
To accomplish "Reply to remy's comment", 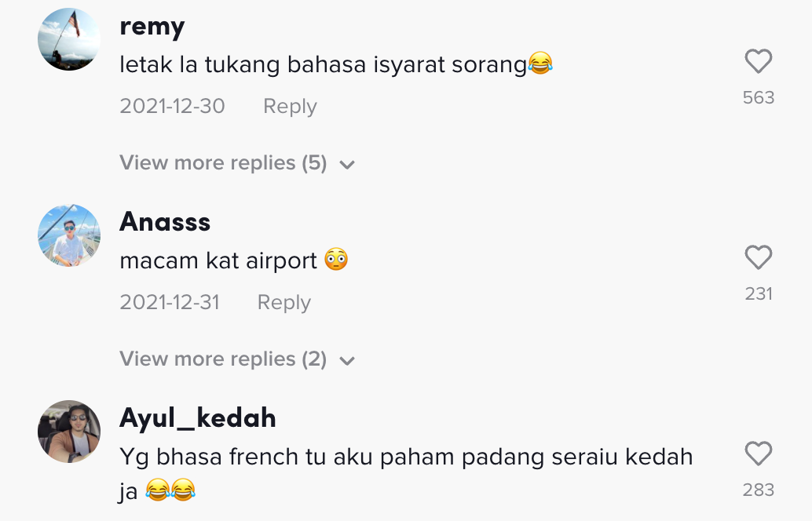I will click(x=290, y=107).
